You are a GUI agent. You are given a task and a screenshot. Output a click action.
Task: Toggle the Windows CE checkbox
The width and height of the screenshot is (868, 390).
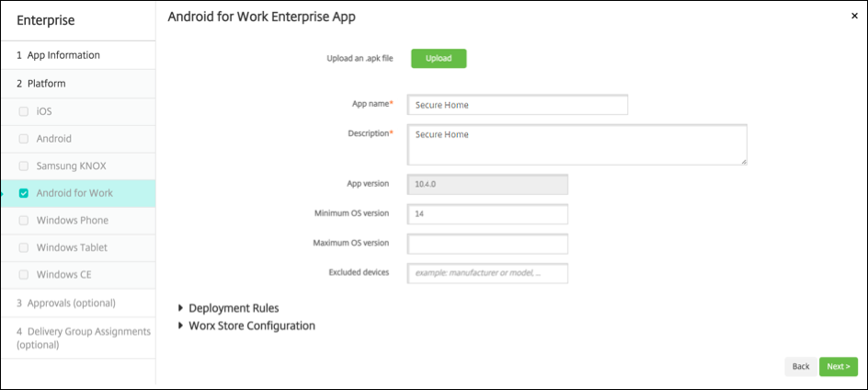click(x=24, y=275)
